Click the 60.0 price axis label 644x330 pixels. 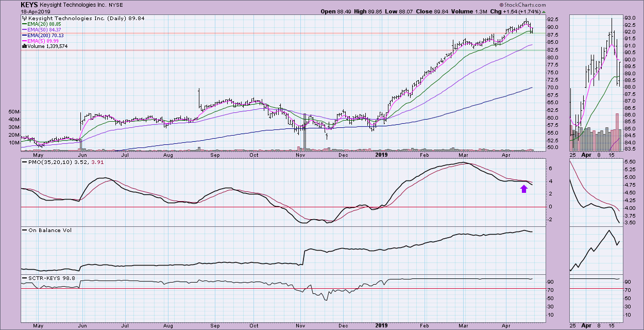pos(553,118)
